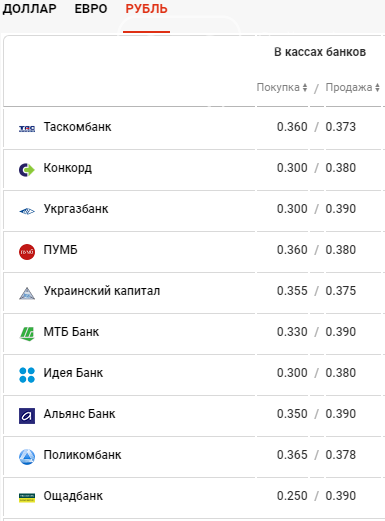The width and height of the screenshot is (385, 521).
Task: Click the Украинский капитал name link
Action: [102, 291]
